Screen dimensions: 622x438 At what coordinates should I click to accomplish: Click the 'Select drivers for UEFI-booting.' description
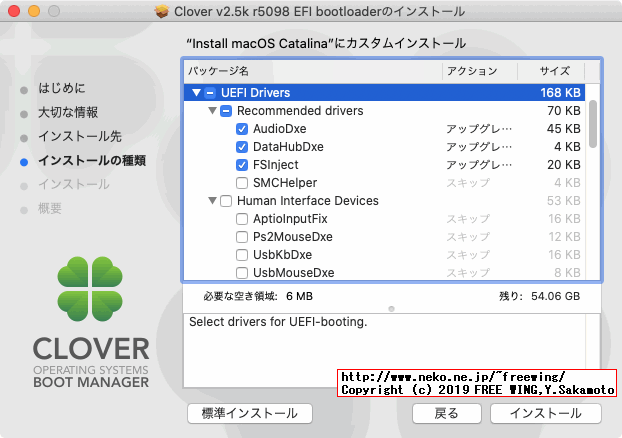(x=278, y=322)
